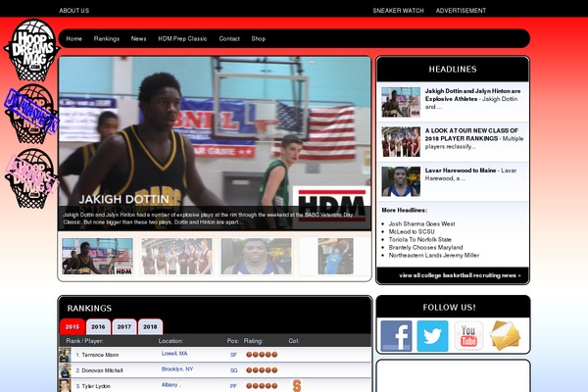
Task: Click PF position for Tyler Lydon
Action: pyautogui.click(x=233, y=385)
